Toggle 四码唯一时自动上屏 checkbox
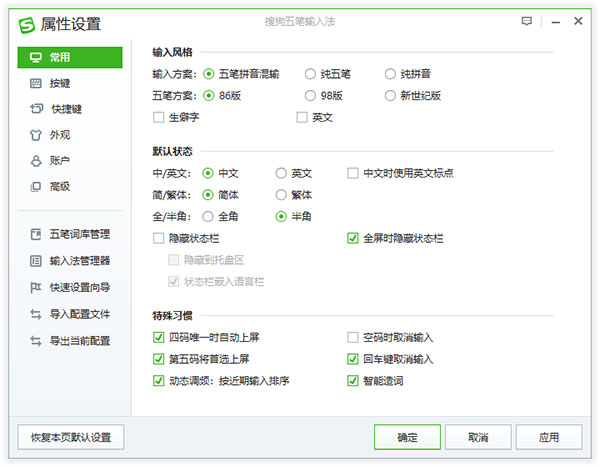The image size is (600, 467). click(x=159, y=337)
